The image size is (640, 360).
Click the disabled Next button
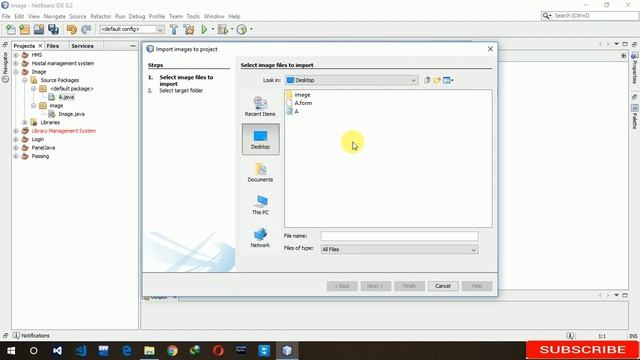click(x=376, y=286)
